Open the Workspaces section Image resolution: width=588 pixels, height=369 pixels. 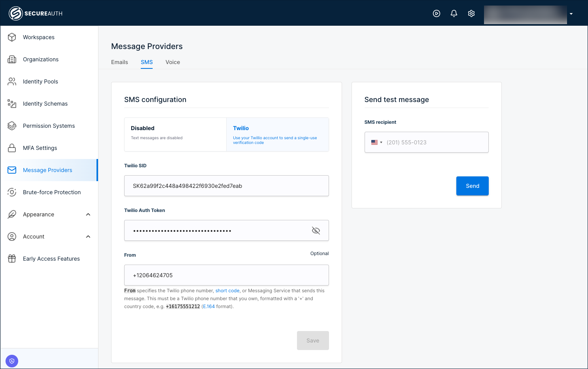38,37
